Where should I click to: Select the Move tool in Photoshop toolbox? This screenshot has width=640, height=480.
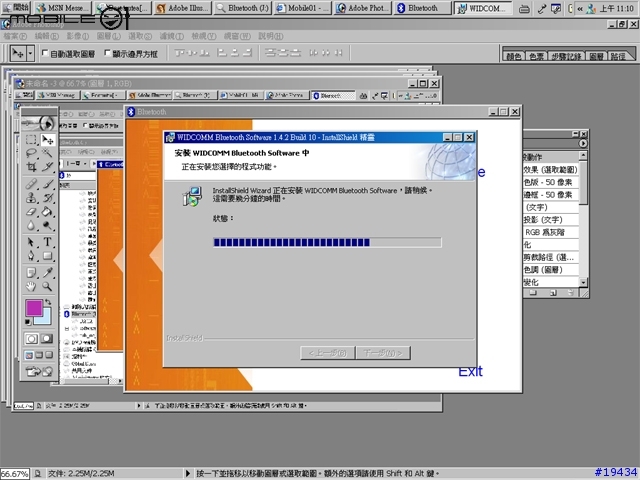(48, 140)
